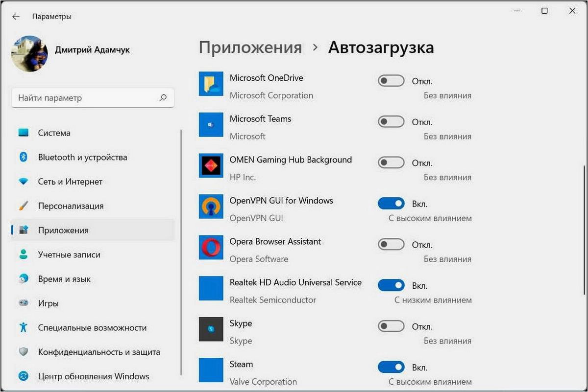The image size is (588, 392).
Task: Click the Дмитрий Адамчук account name
Action: tap(93, 50)
